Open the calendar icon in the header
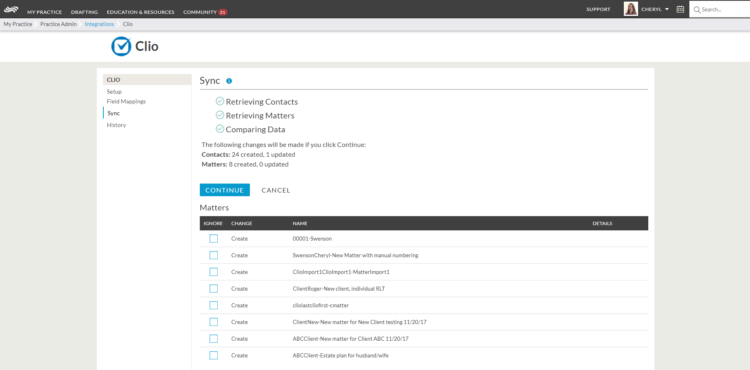This screenshot has height=370, width=750. pos(680,9)
